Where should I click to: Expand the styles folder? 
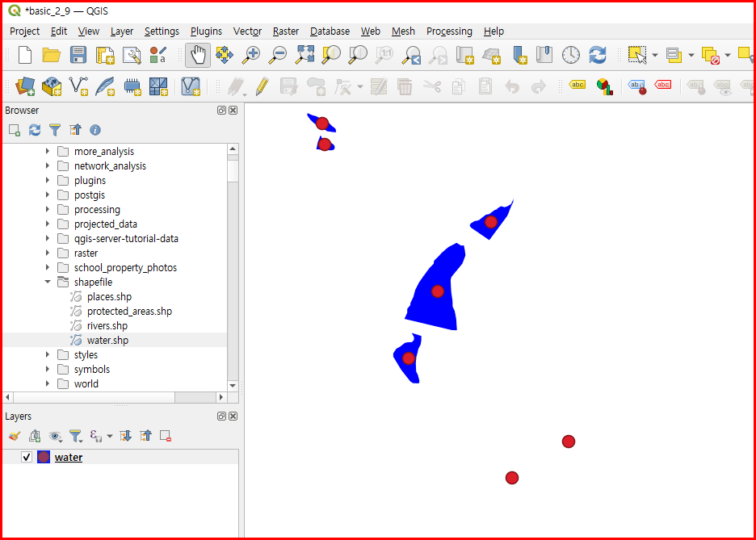point(47,354)
